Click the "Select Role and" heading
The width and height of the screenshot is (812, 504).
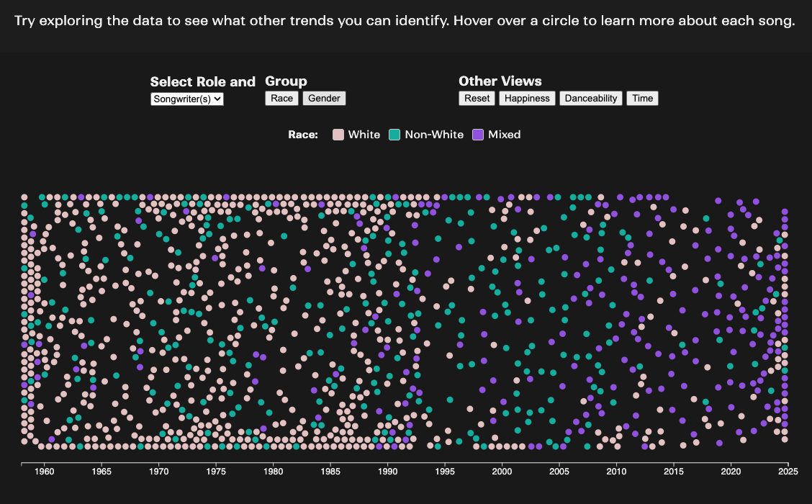click(202, 82)
